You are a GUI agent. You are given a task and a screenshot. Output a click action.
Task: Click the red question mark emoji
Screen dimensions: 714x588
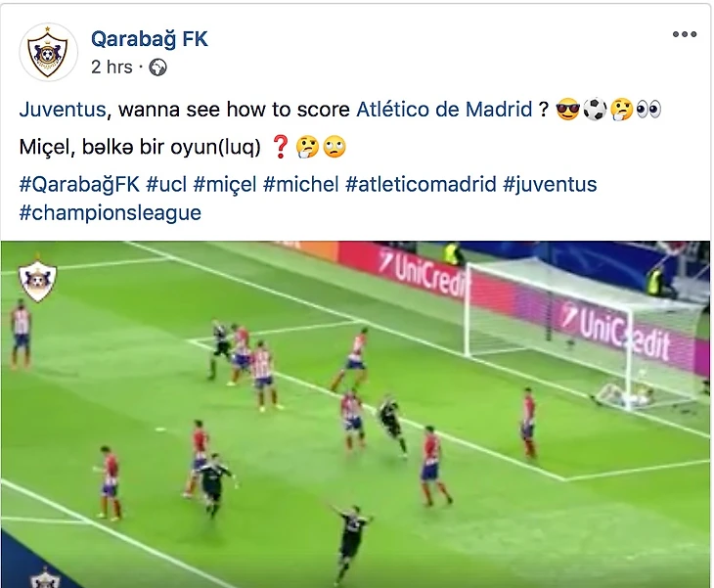(x=280, y=147)
